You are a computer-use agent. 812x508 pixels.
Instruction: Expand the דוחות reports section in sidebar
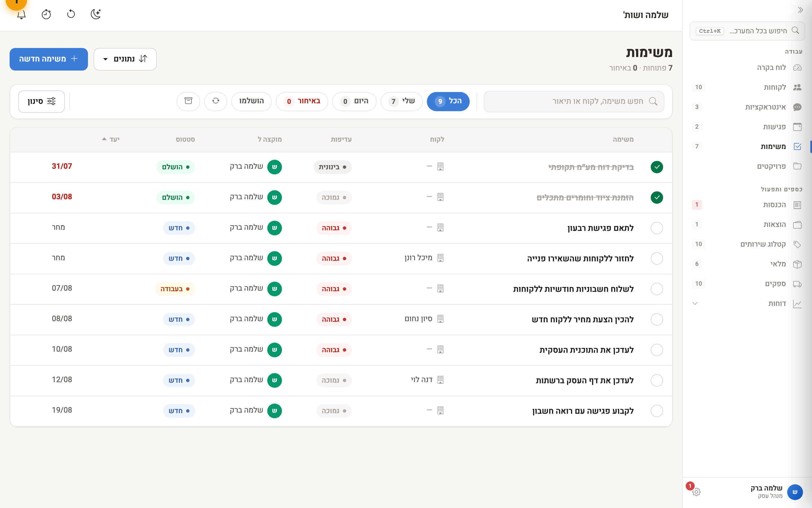[748, 304]
